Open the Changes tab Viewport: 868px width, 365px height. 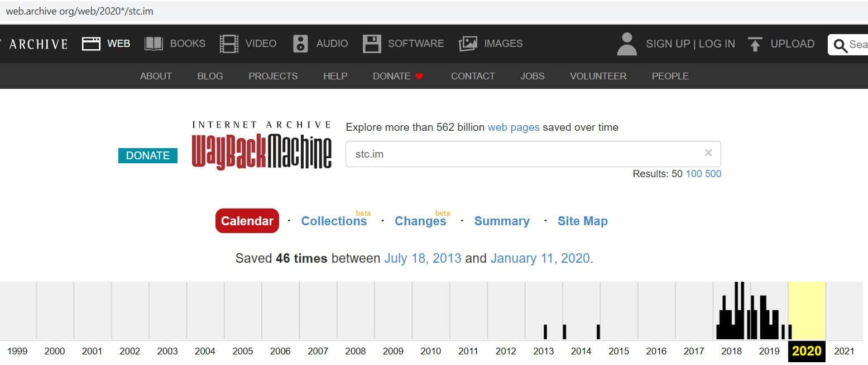click(420, 221)
